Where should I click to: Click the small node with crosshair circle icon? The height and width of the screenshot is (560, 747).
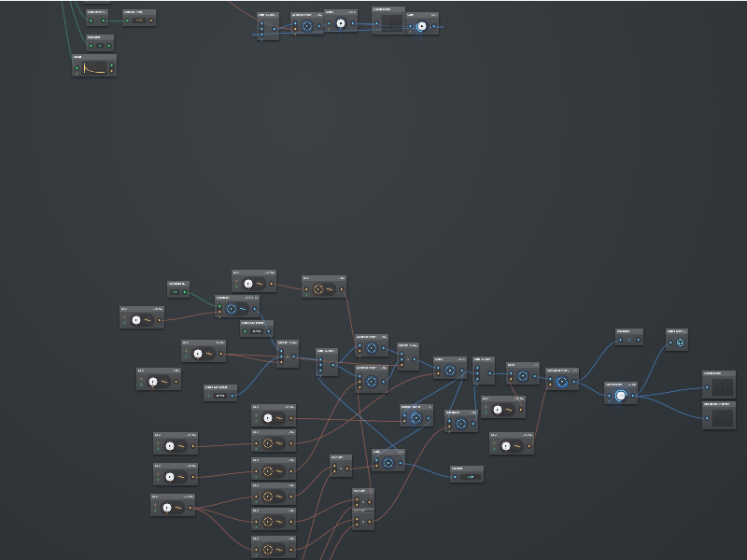coord(679,342)
